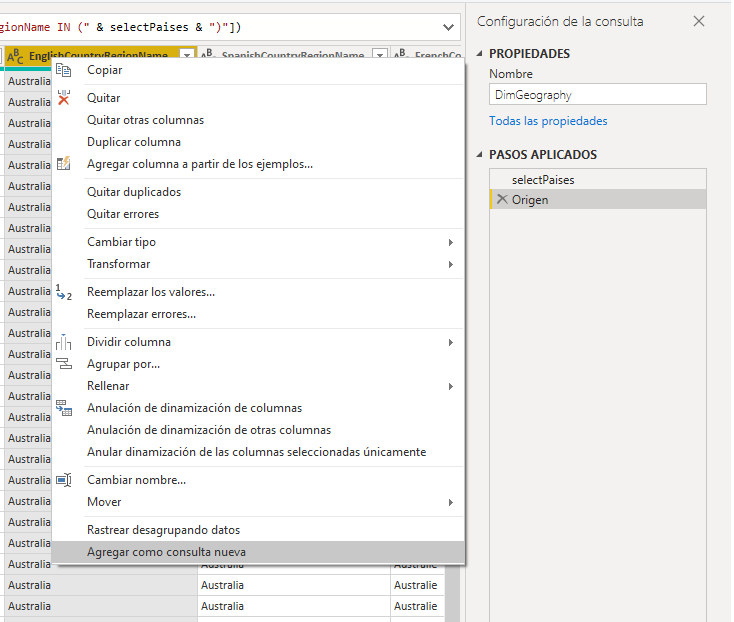This screenshot has width=734, height=622.
Task: Delete the Origen step with X icon
Action: (502, 199)
